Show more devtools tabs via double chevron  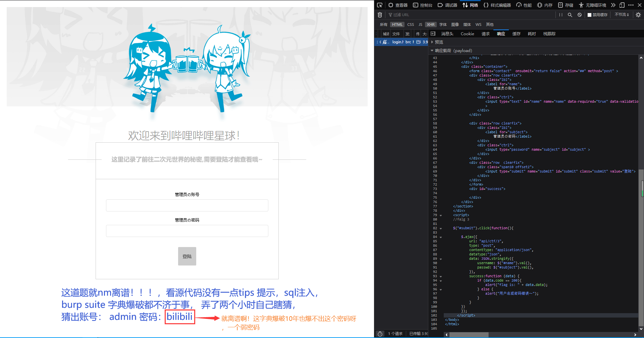613,5
